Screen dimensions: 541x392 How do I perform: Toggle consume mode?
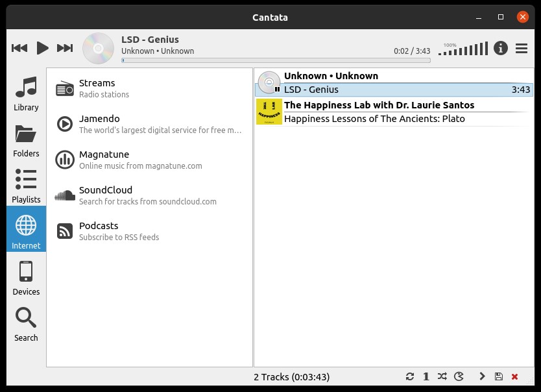[x=459, y=376]
